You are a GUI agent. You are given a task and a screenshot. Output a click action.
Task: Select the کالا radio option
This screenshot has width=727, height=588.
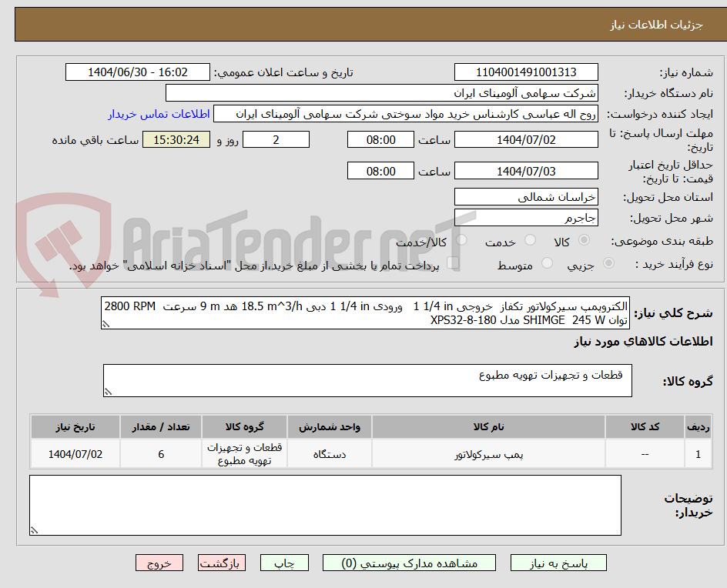pyautogui.click(x=583, y=240)
